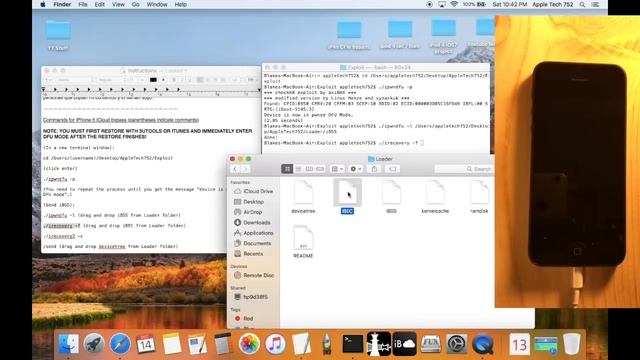Select the devicetree file icon

(303, 193)
